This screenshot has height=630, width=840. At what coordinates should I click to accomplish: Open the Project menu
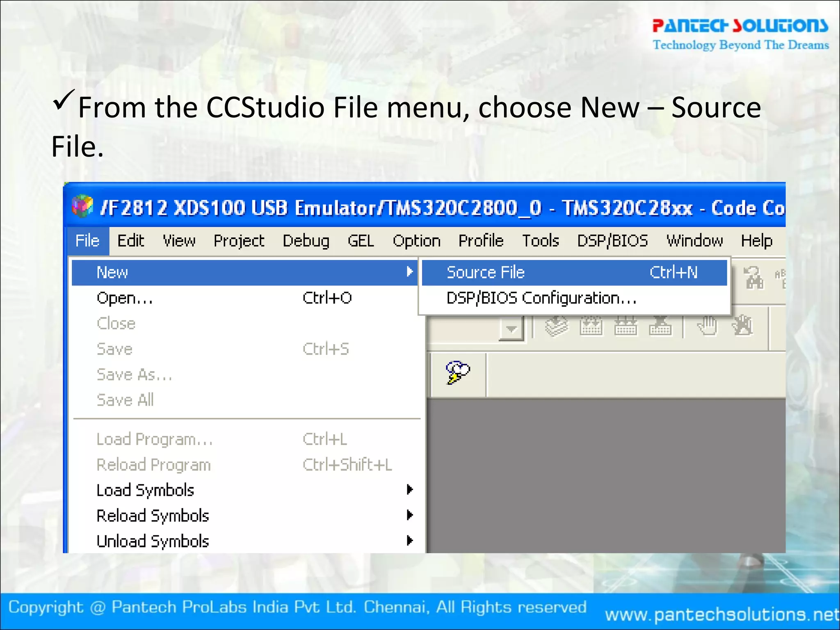pos(239,241)
